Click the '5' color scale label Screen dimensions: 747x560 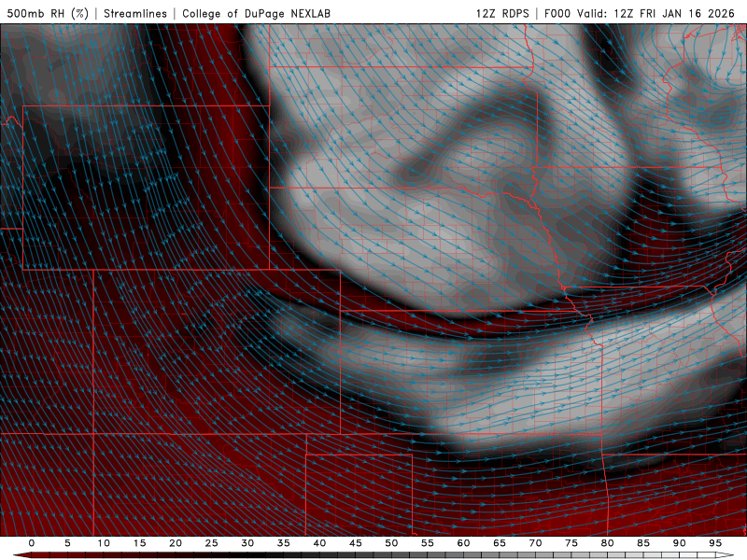coord(67,543)
